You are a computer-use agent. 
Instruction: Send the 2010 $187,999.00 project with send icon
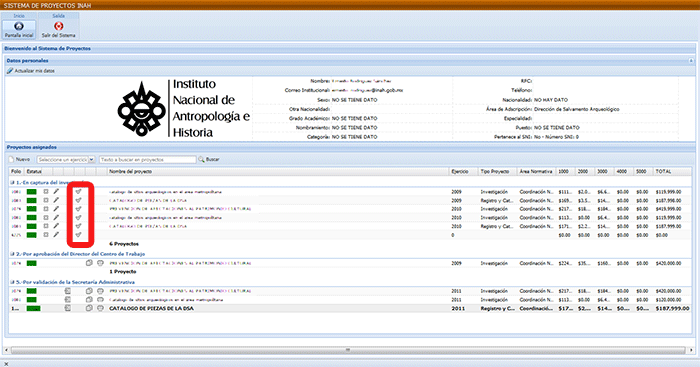click(79, 226)
